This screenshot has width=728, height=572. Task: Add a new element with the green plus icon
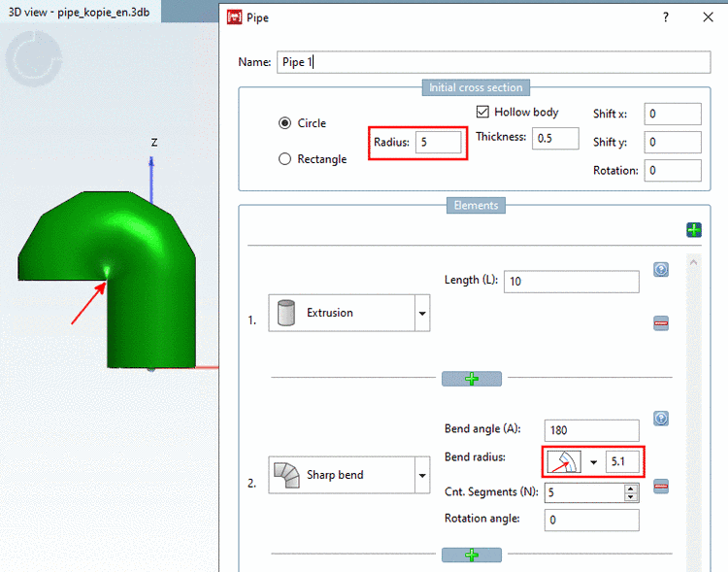pyautogui.click(x=694, y=229)
